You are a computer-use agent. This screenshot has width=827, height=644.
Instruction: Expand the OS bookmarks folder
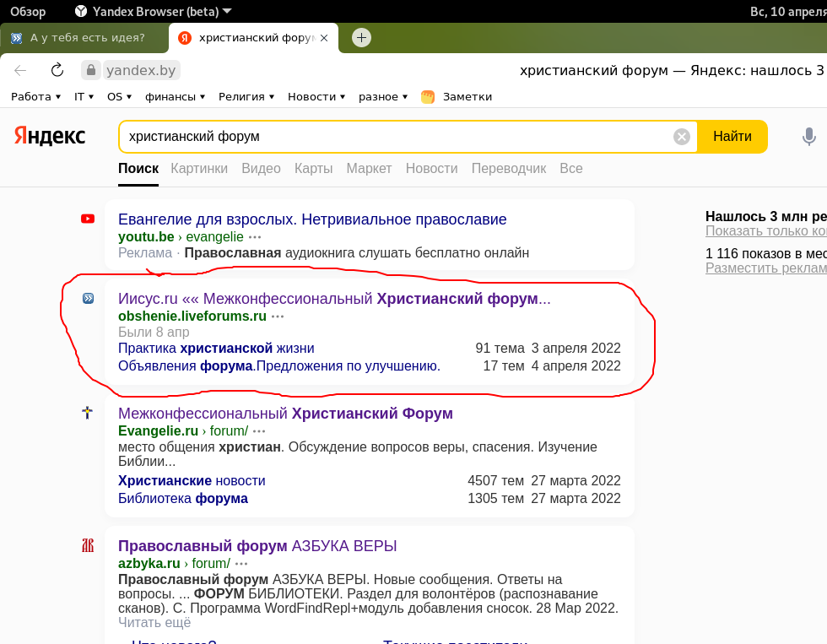[x=119, y=96]
